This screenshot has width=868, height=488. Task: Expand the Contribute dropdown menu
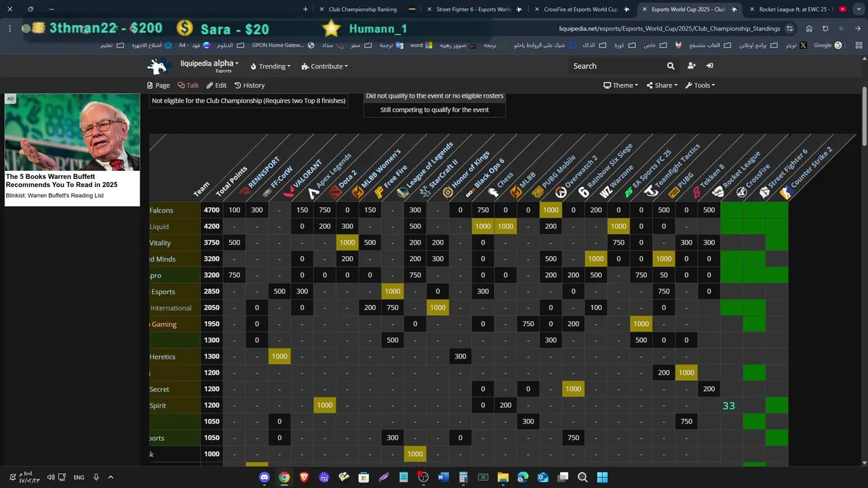(x=325, y=66)
